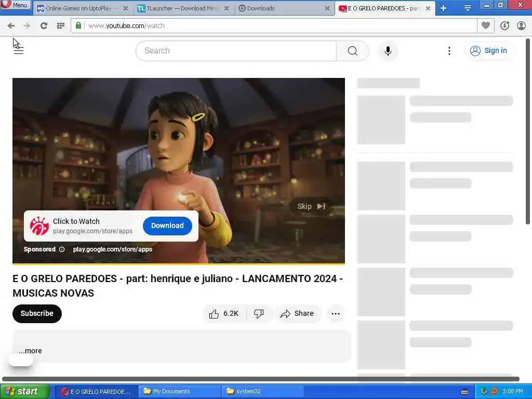Select the E O GRELO PAREDOES tab
The image size is (532, 399).
tap(383, 8)
